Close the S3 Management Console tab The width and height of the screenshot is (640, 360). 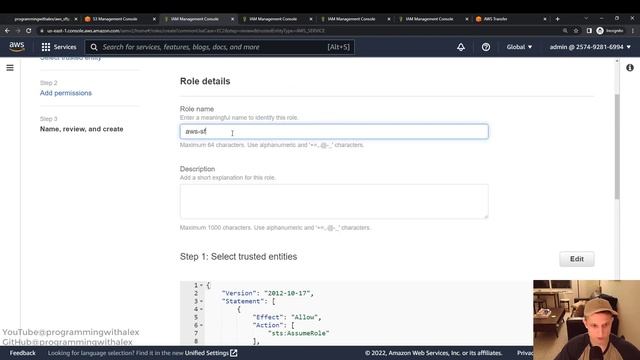pos(154,19)
